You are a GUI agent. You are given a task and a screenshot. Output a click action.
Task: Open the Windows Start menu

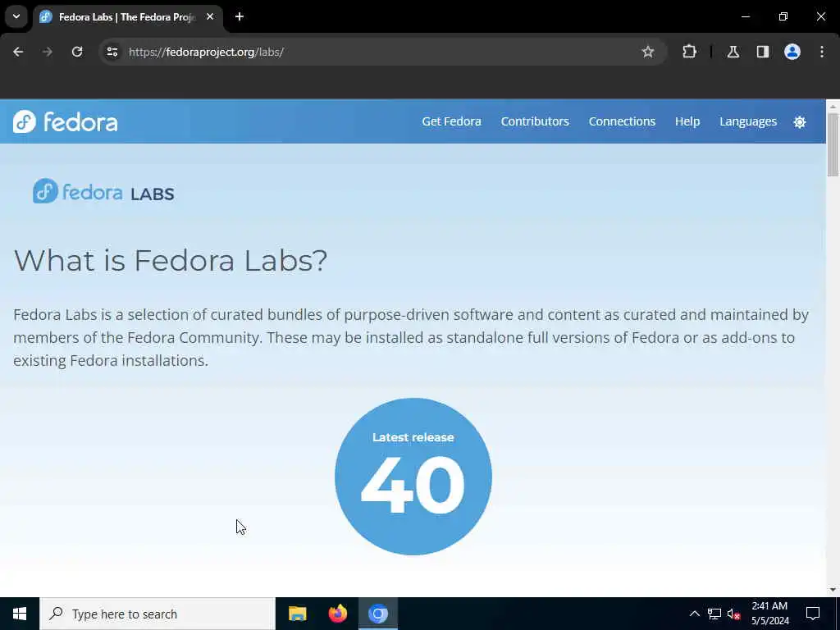pyautogui.click(x=20, y=614)
